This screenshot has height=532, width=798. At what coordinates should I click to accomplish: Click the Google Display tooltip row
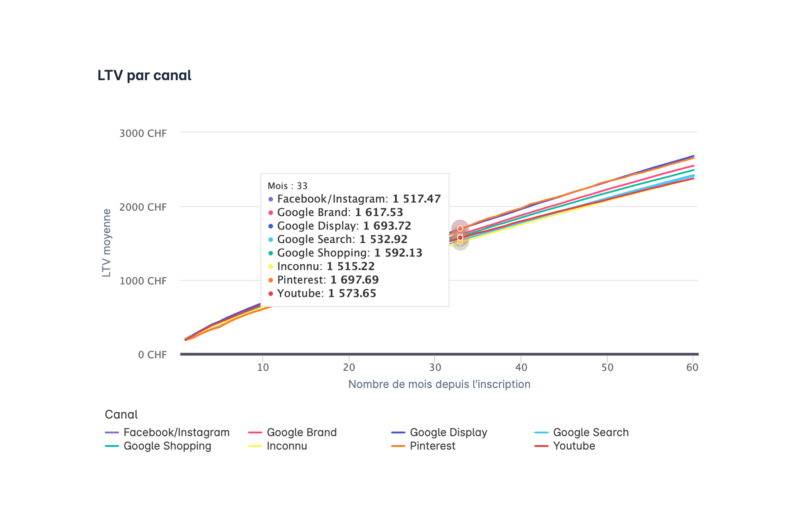340,226
